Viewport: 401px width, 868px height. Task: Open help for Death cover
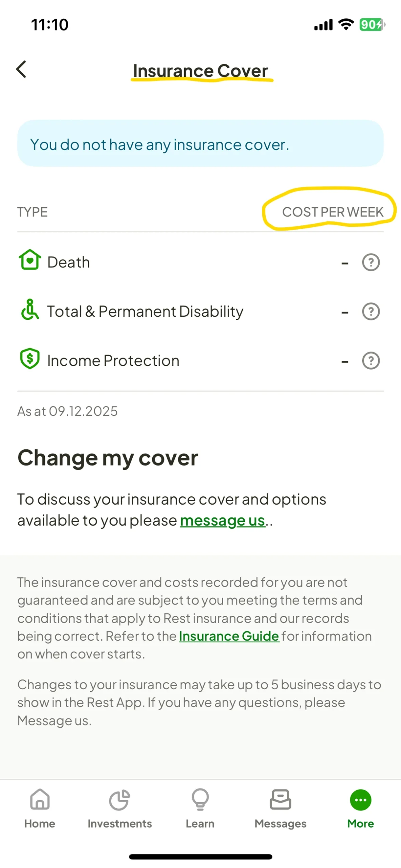click(371, 262)
